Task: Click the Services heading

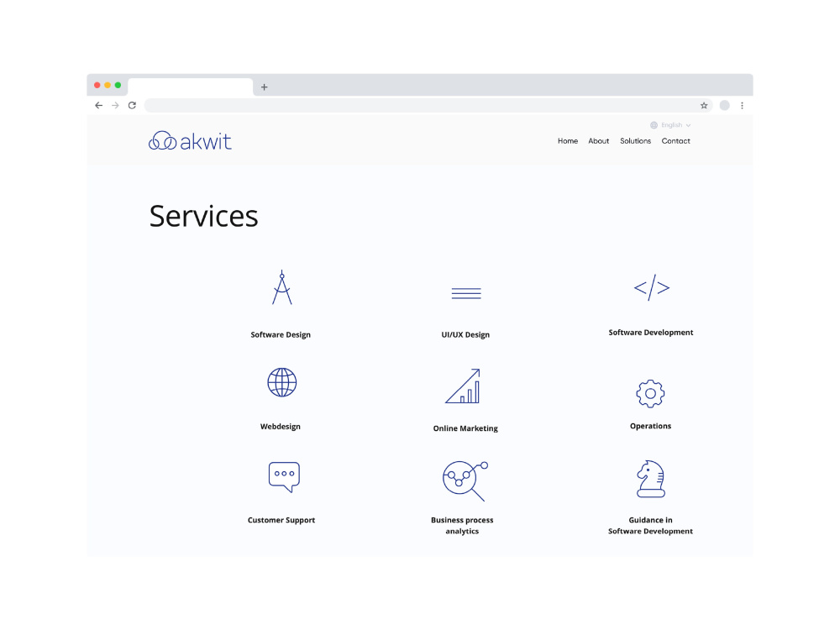Action: pyautogui.click(x=203, y=216)
